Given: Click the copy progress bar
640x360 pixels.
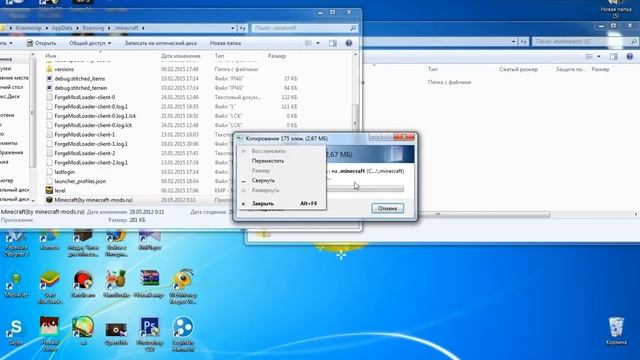Looking at the screenshot, I should [x=365, y=188].
